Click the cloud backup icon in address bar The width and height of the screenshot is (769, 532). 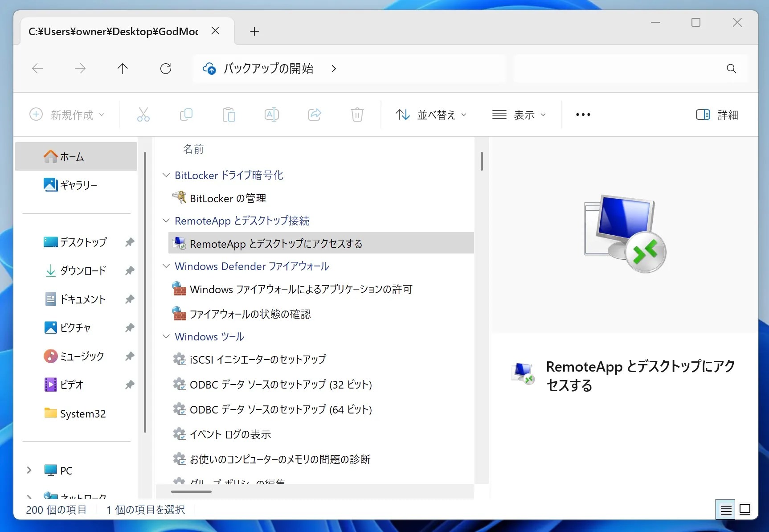tap(209, 69)
